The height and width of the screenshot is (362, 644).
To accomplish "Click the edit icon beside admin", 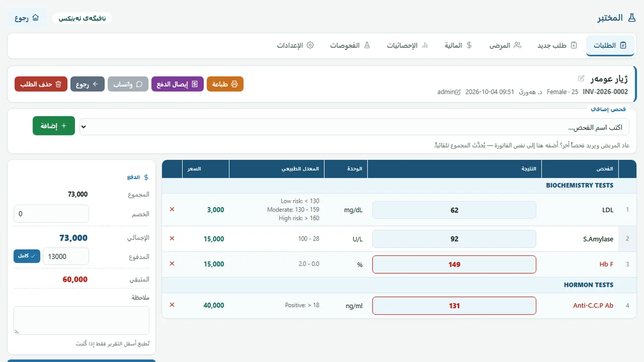I will click(458, 92).
